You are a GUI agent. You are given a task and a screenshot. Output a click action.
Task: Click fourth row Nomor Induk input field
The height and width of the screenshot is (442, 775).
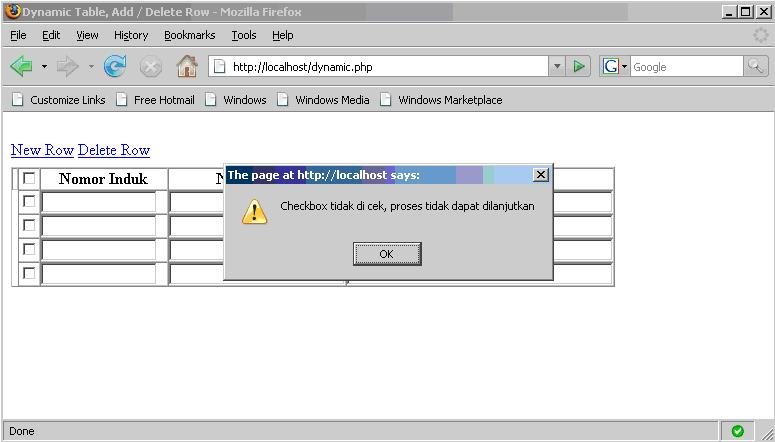pos(99,273)
